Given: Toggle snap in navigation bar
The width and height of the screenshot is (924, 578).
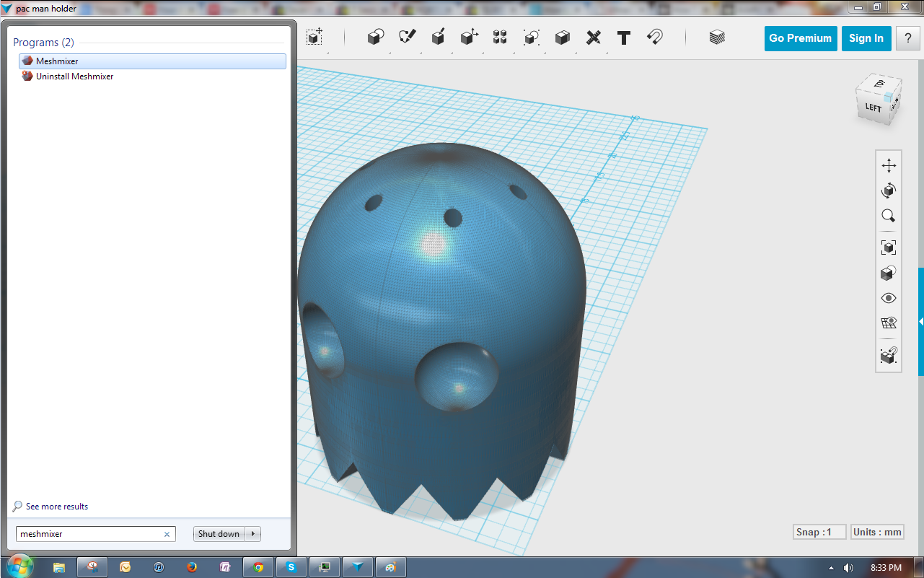Looking at the screenshot, I should point(889,356).
